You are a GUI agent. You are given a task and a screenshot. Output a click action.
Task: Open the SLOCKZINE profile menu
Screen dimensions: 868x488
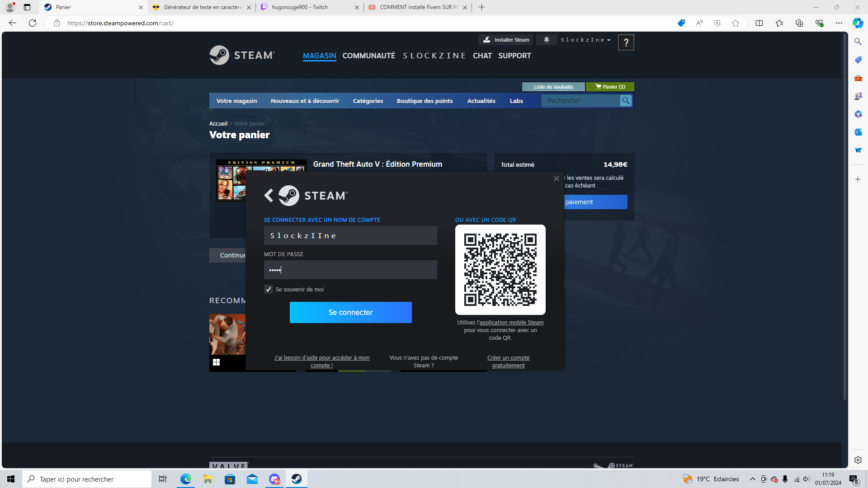[x=434, y=56]
